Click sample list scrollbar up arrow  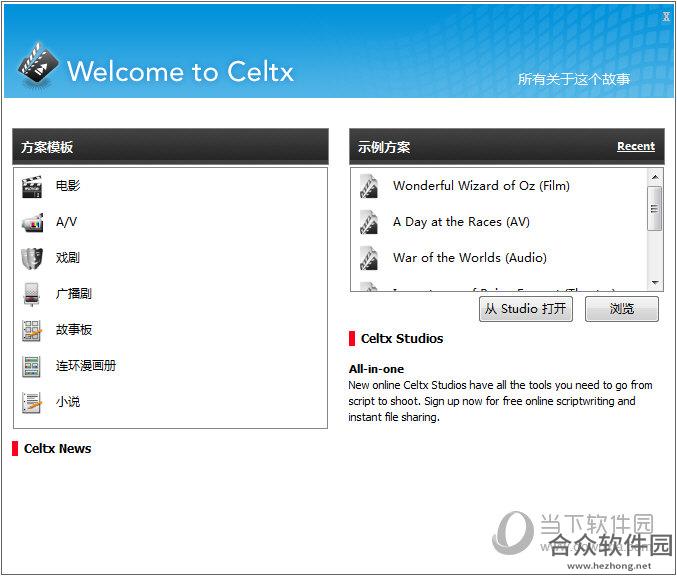[x=655, y=177]
